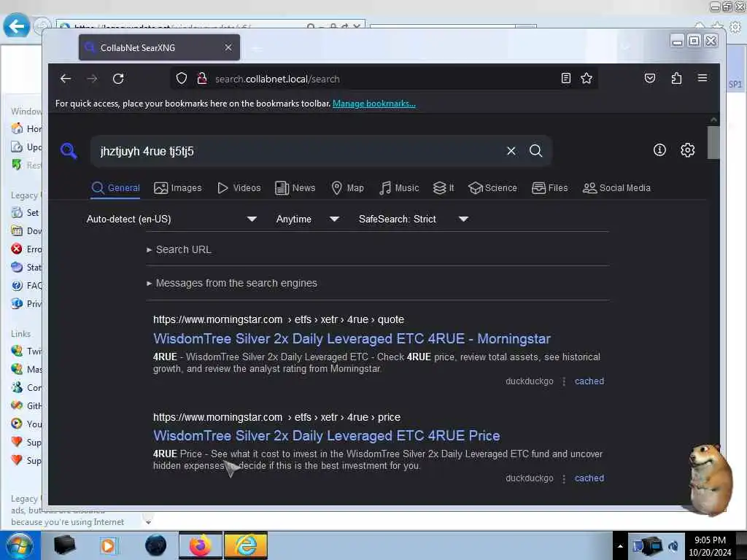747x560 pixels.
Task: Click duckduckgo label on first result
Action: point(530,381)
